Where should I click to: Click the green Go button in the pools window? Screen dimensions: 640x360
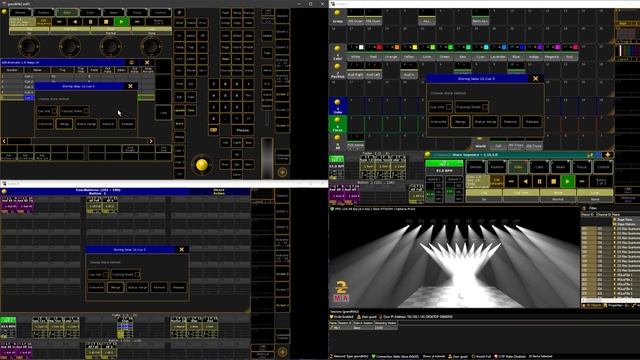pyautogui.click(x=567, y=181)
